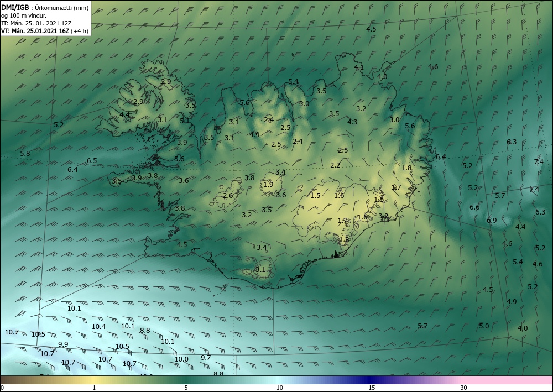Click the '(+4 h)' forecast offset text

tap(79, 31)
